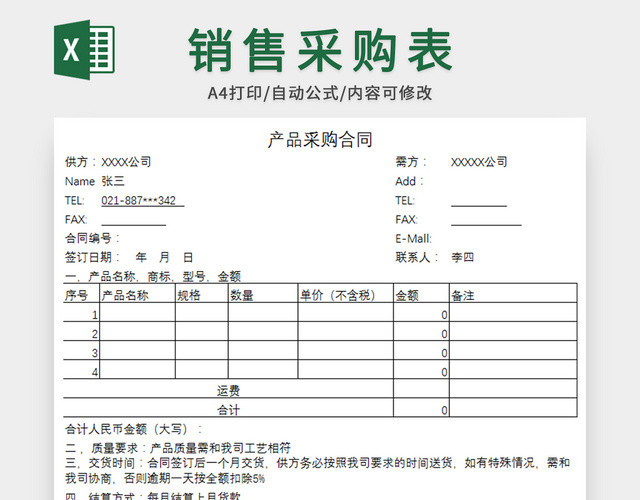Click the '金额' column header

click(x=422, y=293)
